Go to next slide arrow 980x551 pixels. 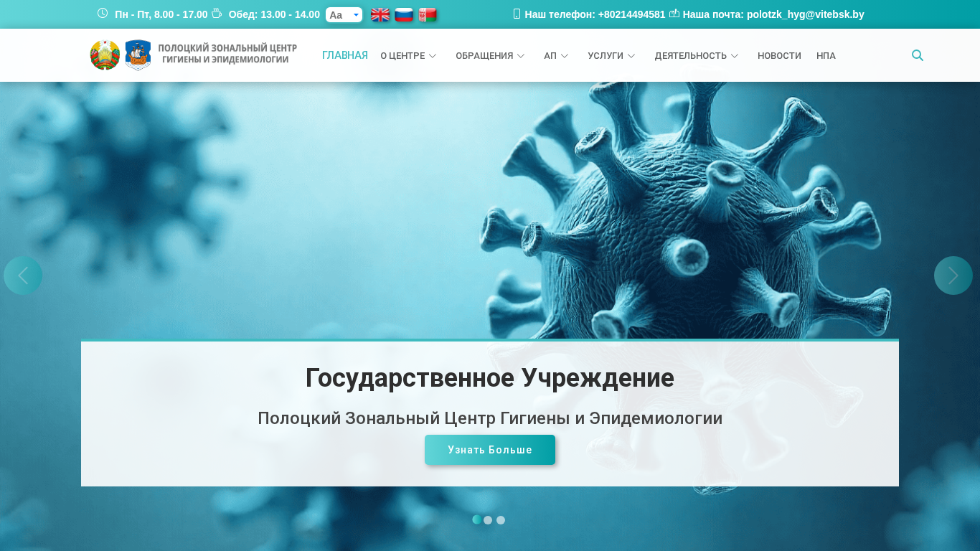953,275
